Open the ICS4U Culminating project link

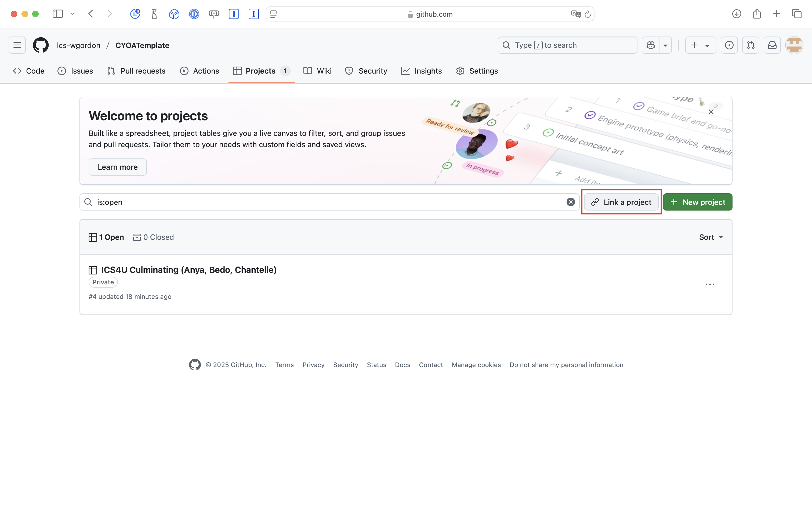[x=189, y=270]
